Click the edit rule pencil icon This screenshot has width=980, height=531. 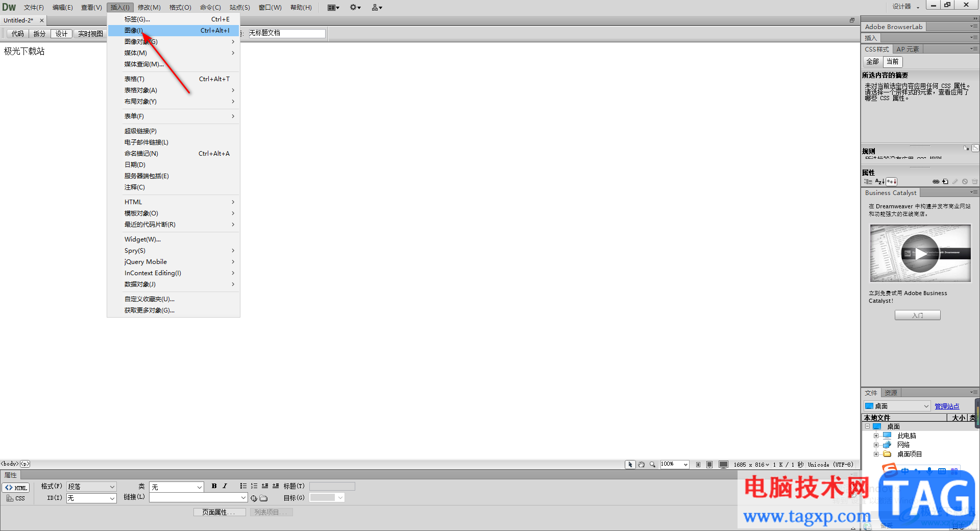click(955, 181)
